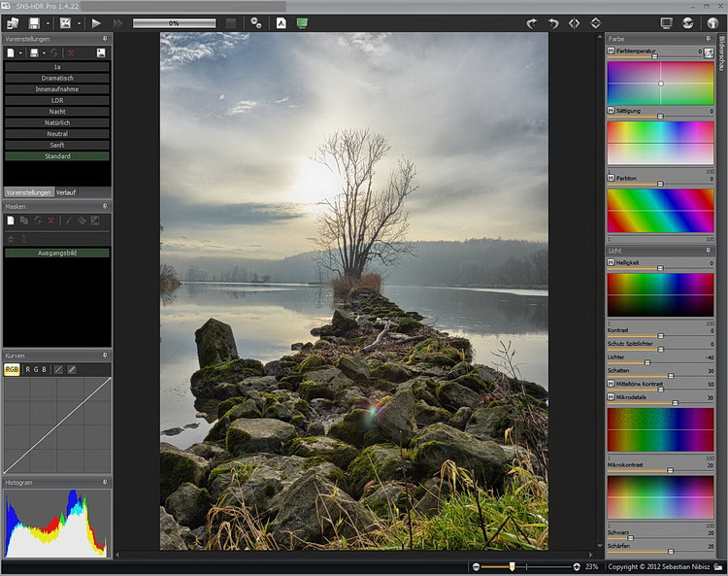Image resolution: width=728 pixels, height=576 pixels.
Task: Select the Standard preset
Action: coord(57,156)
